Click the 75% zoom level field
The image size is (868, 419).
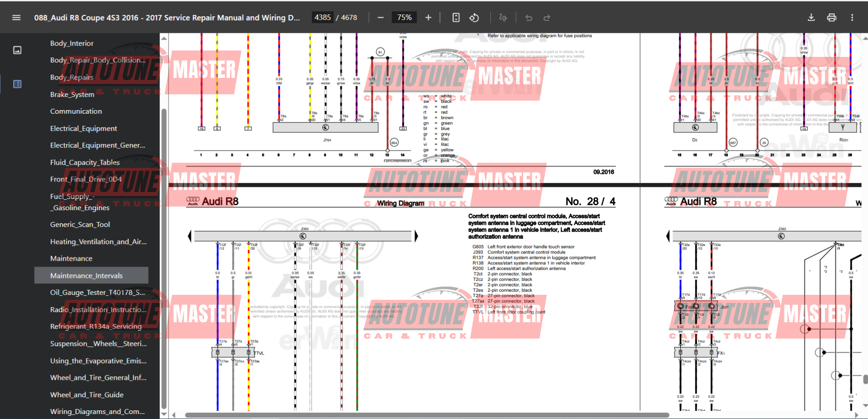tap(404, 18)
